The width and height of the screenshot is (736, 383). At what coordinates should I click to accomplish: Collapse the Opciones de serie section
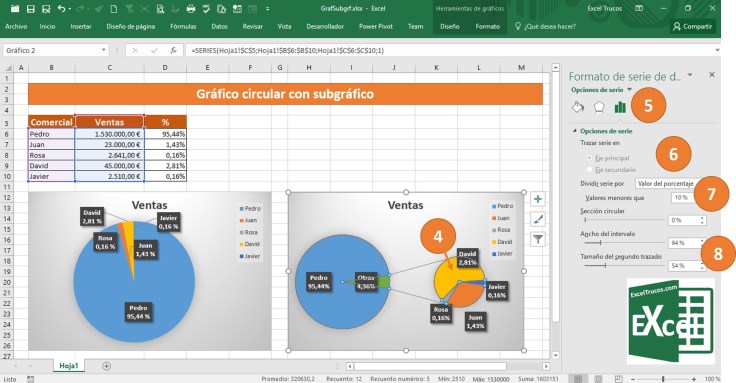575,131
